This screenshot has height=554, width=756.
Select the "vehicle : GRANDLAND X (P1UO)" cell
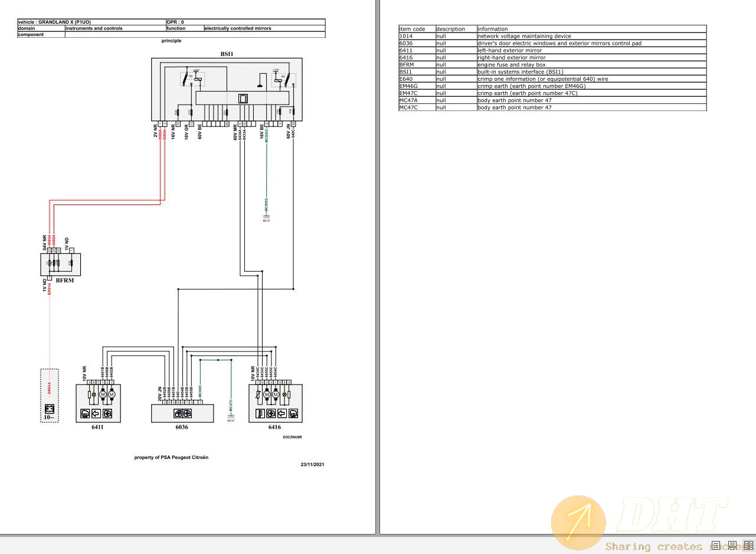click(91, 22)
